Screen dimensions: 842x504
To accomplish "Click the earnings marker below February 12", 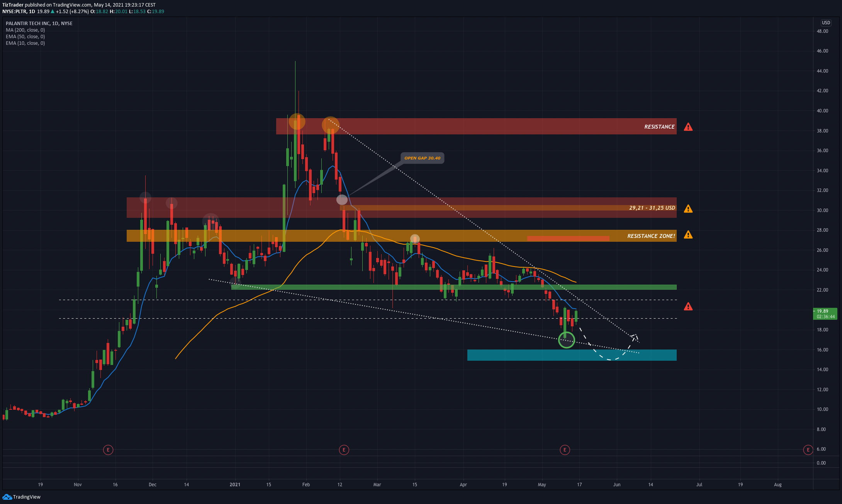I will [x=344, y=450].
